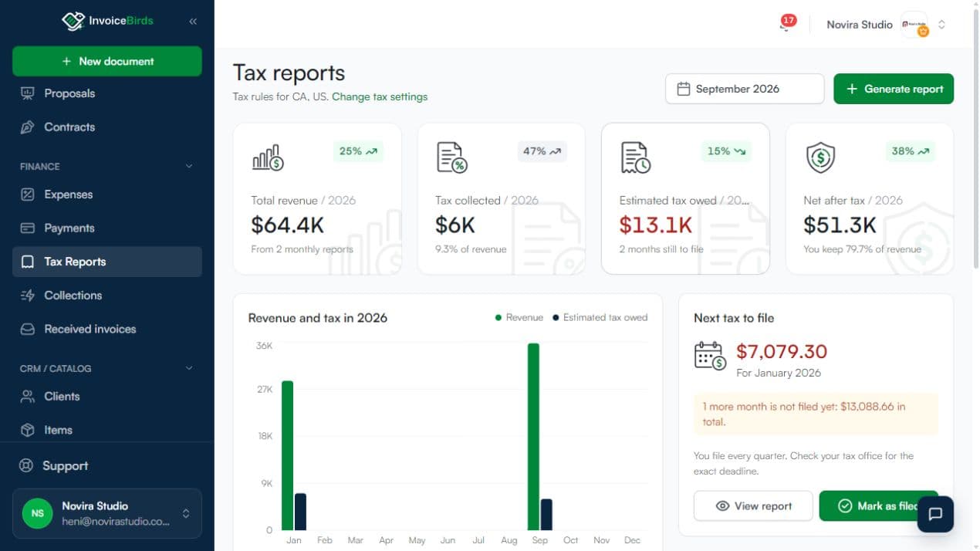Toggle Estimated tax owed legend series
The image size is (980, 551).
tap(600, 317)
